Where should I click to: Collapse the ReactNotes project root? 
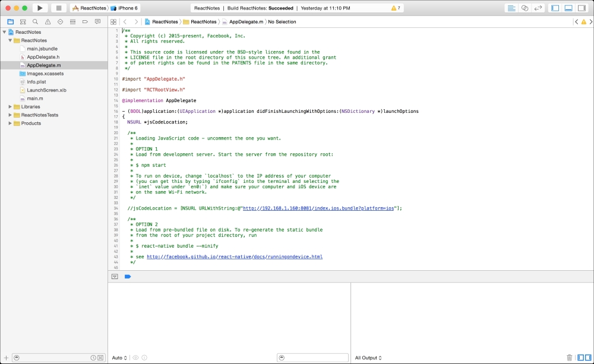(5, 32)
